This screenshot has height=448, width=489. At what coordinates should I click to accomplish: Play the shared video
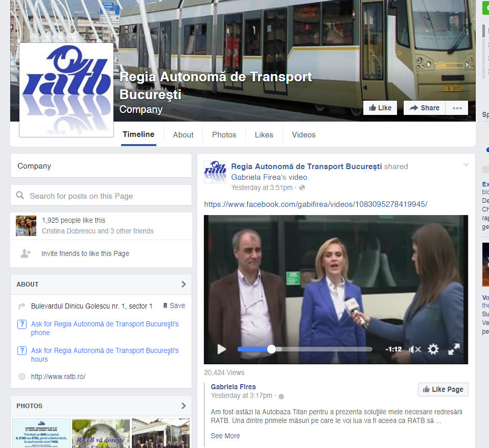coord(221,349)
